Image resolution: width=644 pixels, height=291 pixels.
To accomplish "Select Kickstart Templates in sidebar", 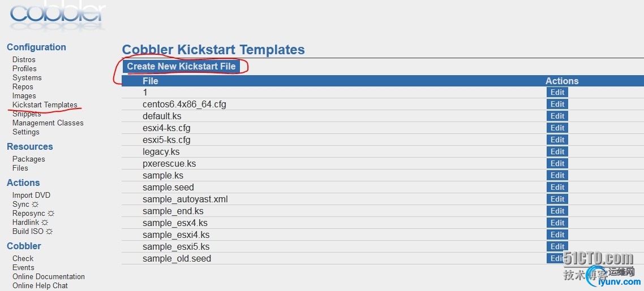I will [45, 105].
